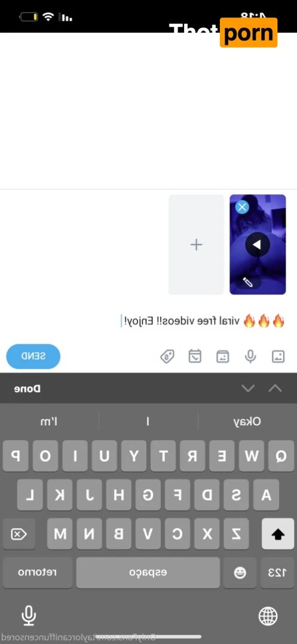This screenshot has width=297, height=644.
Task: Tap the voice message microphone icon
Action: (x=250, y=356)
